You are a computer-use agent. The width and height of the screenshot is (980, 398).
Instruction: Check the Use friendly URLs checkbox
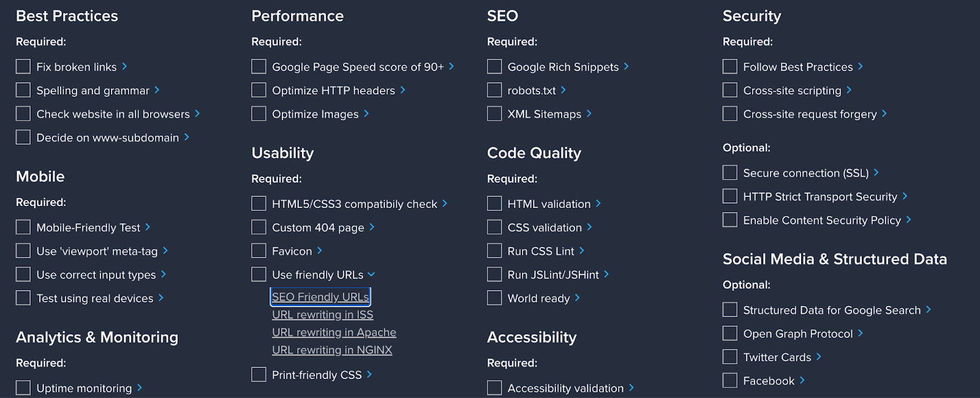click(x=259, y=274)
